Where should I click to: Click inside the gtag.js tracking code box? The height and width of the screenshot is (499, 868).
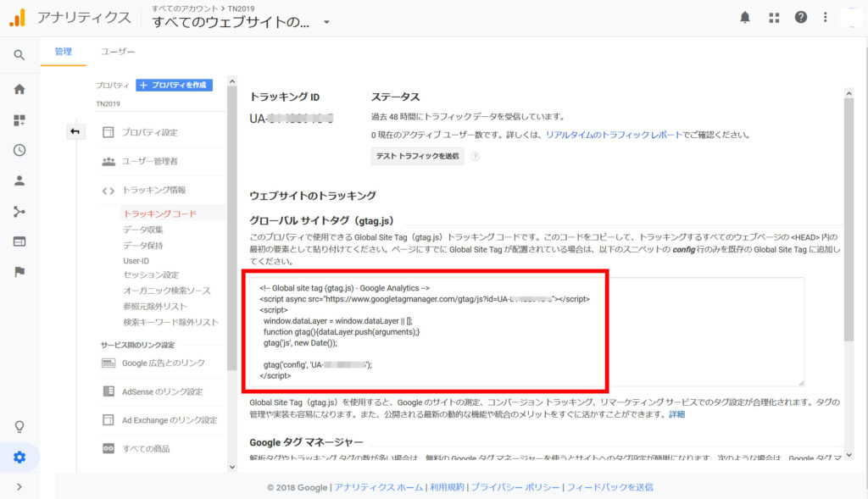click(x=526, y=332)
